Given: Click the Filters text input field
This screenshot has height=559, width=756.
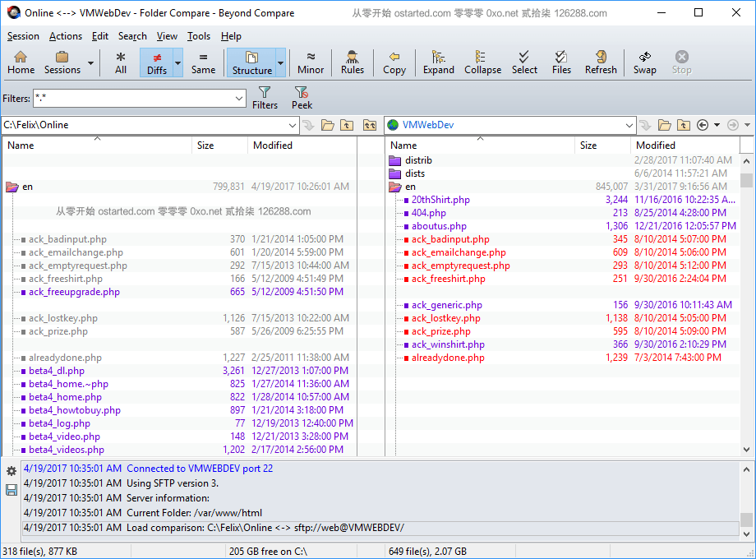Looking at the screenshot, I should tap(134, 99).
